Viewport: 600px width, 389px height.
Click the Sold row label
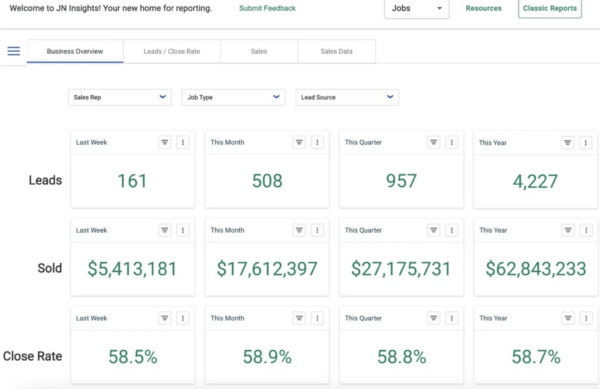pos(50,268)
